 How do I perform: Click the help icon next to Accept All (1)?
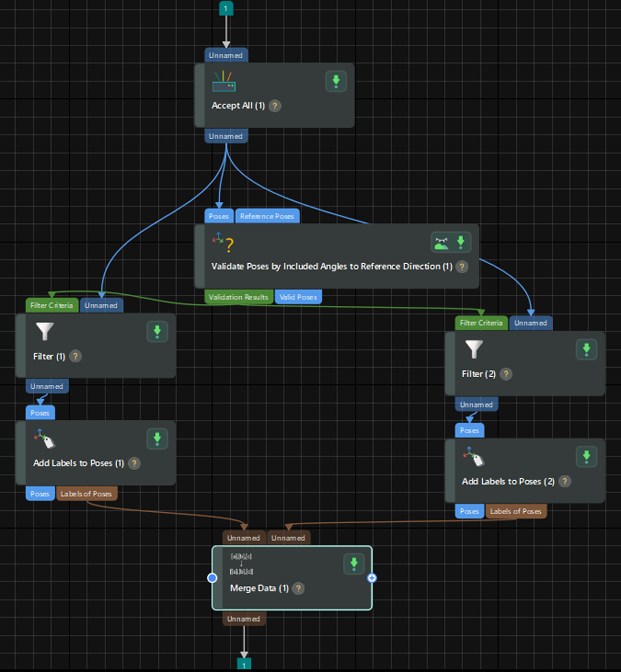pos(274,106)
